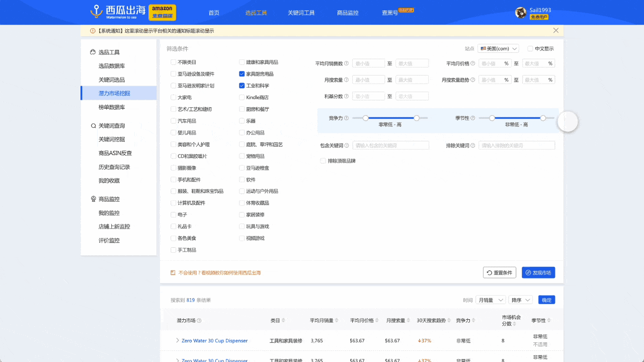
Task: Uncheck the 家具厨房用品 checkbox
Action: point(242,74)
